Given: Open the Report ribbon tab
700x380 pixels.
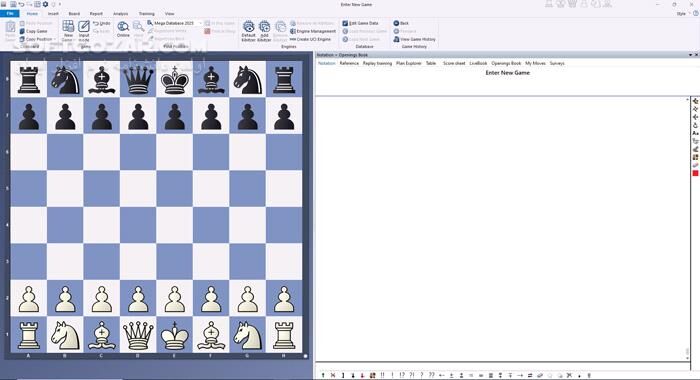Looking at the screenshot, I should click(96, 14).
